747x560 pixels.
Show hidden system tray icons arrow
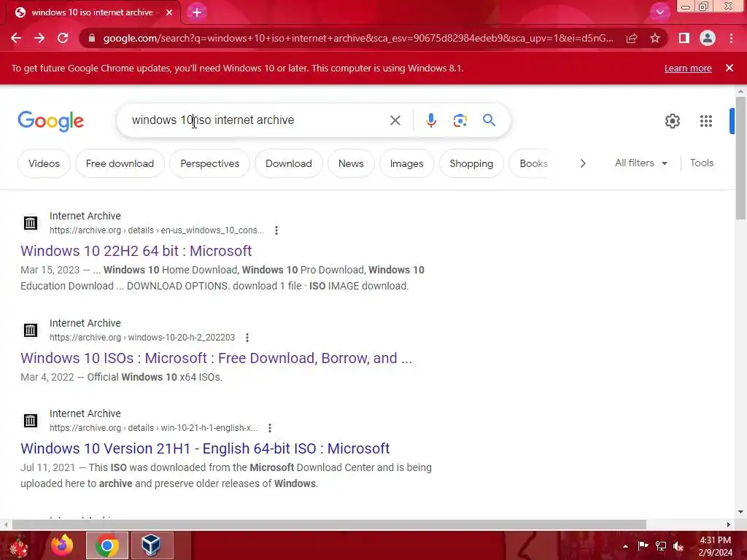[x=625, y=546]
